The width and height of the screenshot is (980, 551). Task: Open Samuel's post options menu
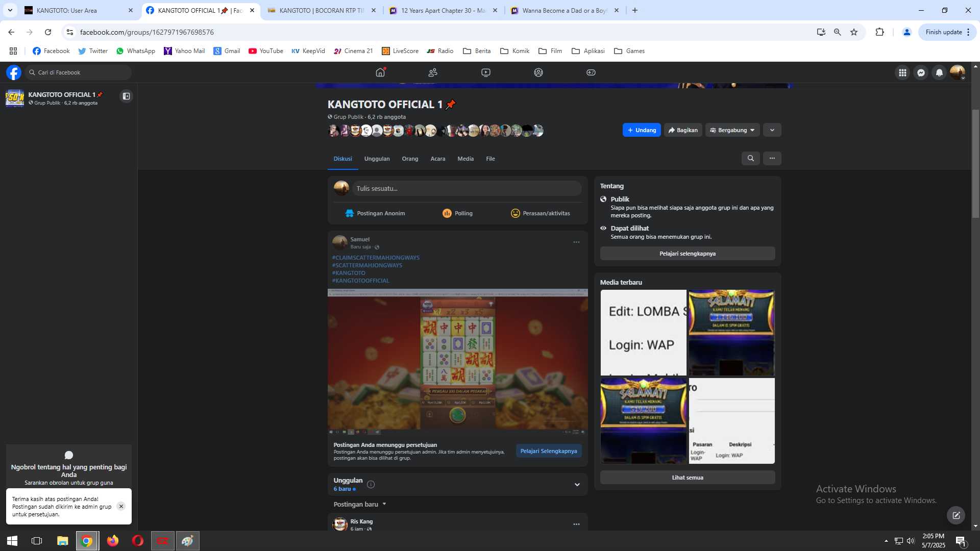(576, 242)
